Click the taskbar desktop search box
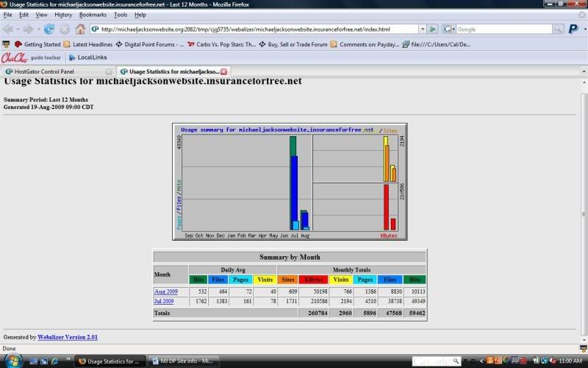 click(436, 361)
